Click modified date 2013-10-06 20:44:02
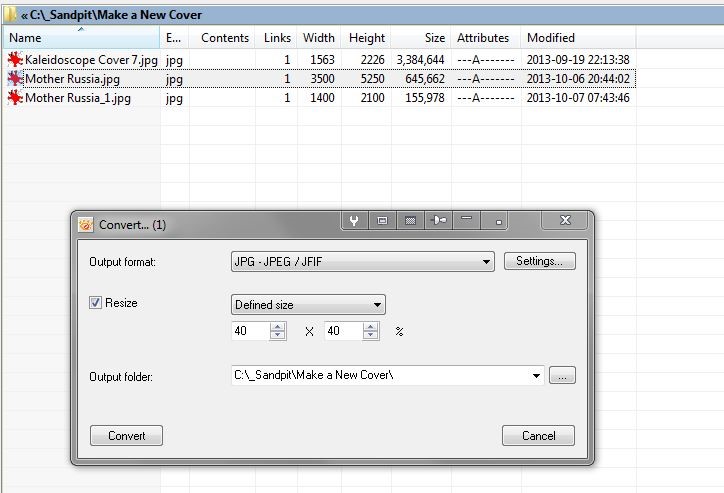Image resolution: width=724 pixels, height=493 pixels. tap(578, 79)
